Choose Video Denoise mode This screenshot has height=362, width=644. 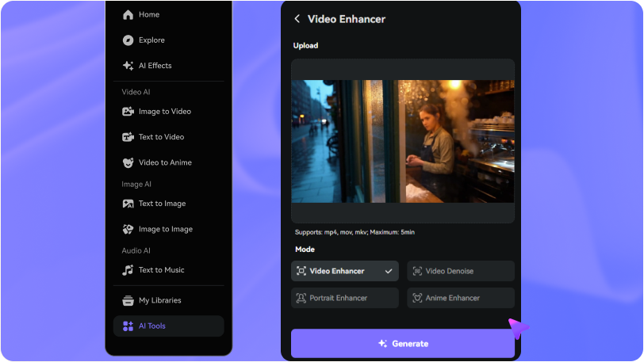point(460,271)
